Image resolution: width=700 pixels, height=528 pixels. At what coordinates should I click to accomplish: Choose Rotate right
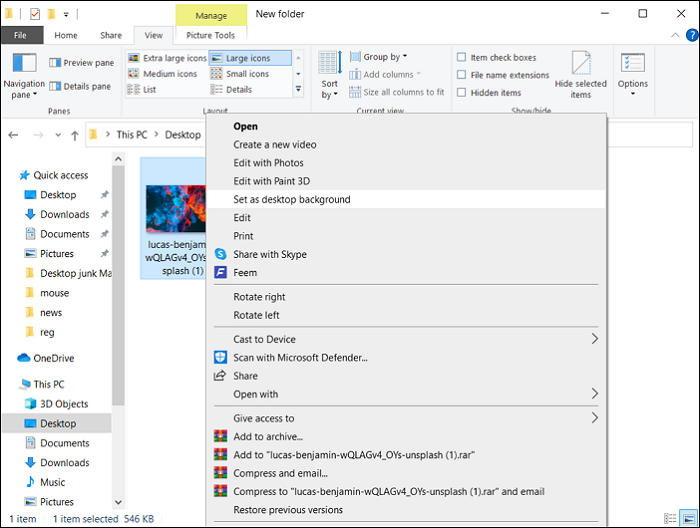click(406, 297)
